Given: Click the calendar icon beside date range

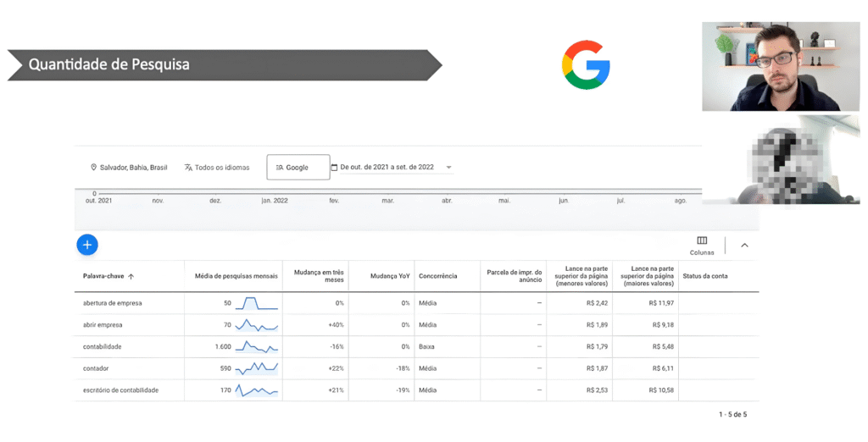Looking at the screenshot, I should (x=335, y=168).
